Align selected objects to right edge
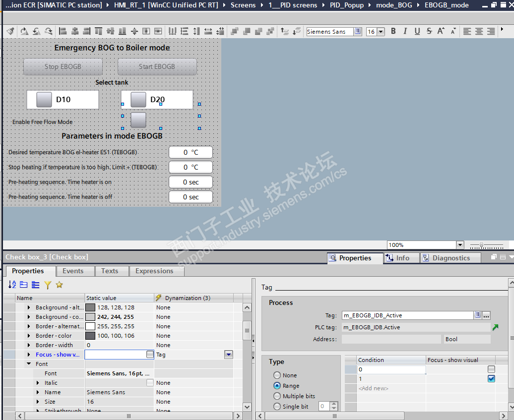 (86, 31)
